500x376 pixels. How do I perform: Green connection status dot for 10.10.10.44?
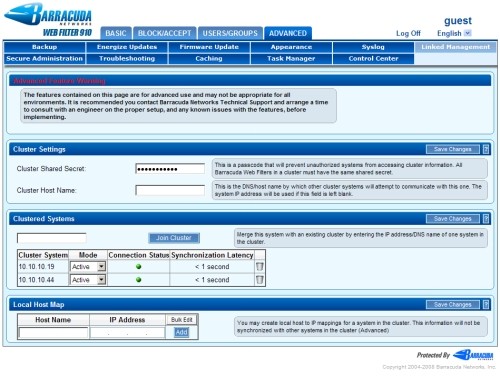(139, 280)
